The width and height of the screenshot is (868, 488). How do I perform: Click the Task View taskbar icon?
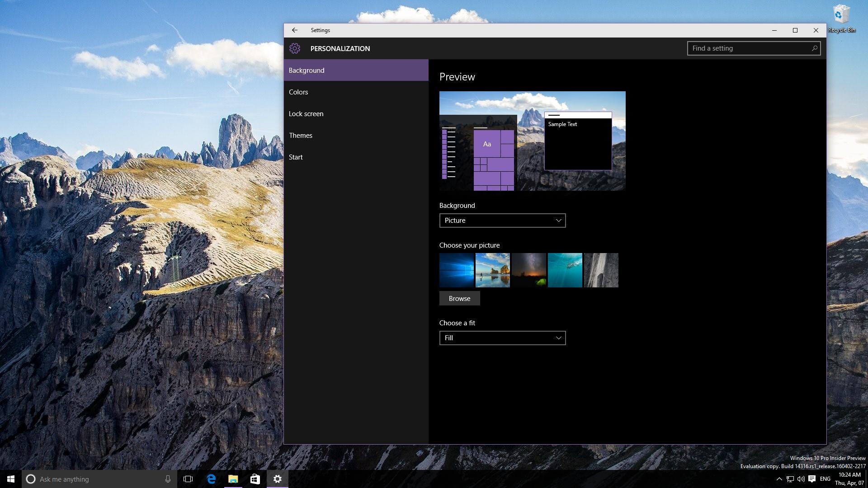click(188, 479)
